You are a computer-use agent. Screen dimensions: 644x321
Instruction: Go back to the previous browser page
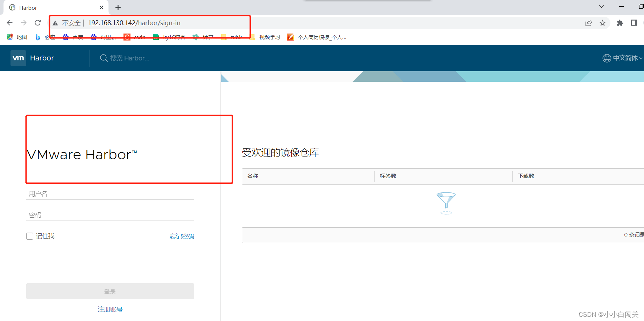(9, 23)
